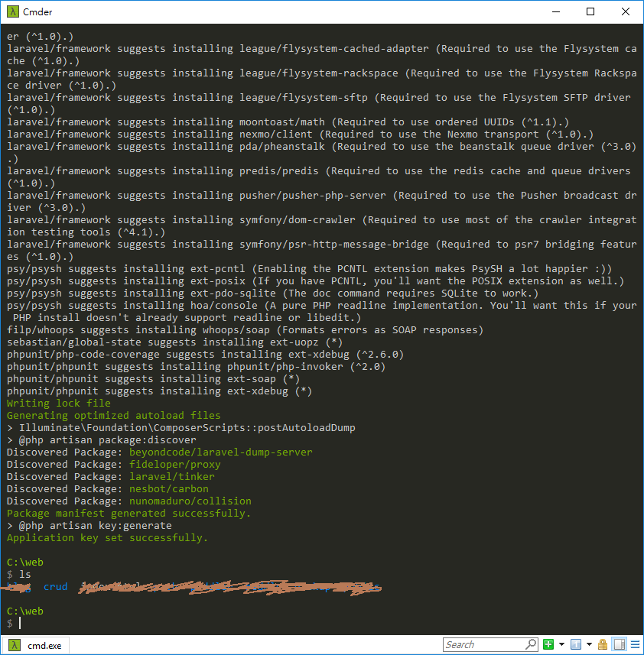Click 'fideloper/proxy' package name
The width and height of the screenshot is (644, 655).
pyautogui.click(x=174, y=464)
